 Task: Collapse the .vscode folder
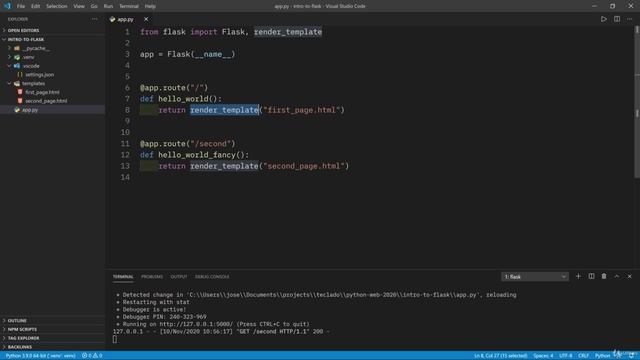click(x=53, y=66)
